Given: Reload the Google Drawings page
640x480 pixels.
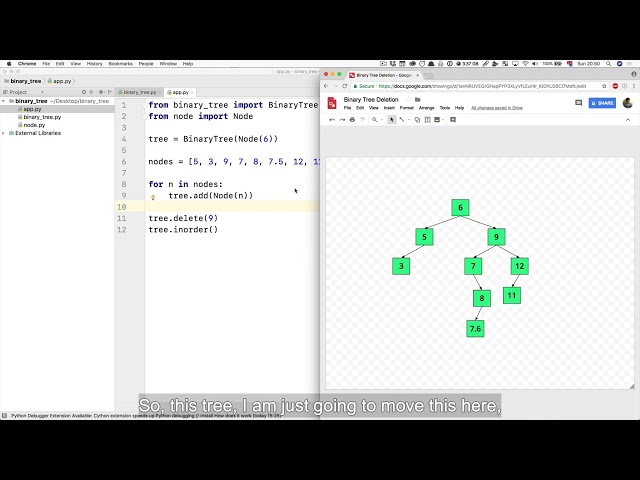Looking at the screenshot, I should pyautogui.click(x=344, y=86).
